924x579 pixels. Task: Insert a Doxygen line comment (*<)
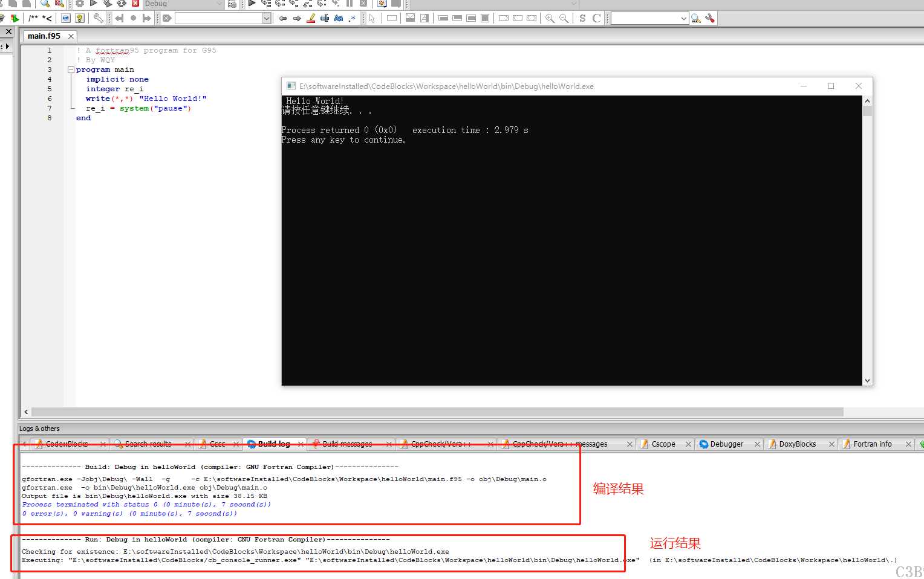tap(47, 18)
